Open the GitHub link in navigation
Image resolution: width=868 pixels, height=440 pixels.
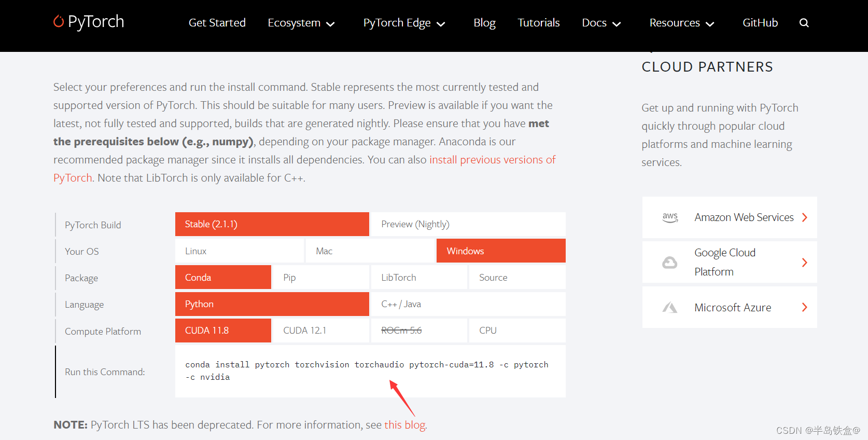point(760,23)
